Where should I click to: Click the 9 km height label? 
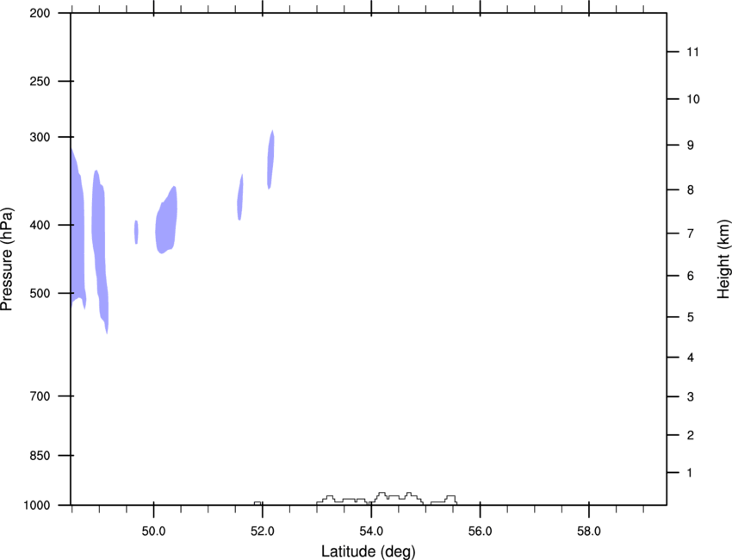(x=690, y=146)
